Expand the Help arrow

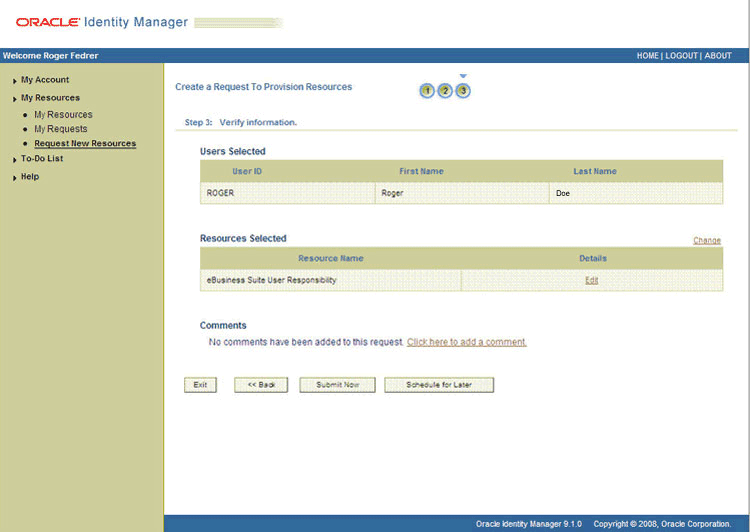click(15, 178)
